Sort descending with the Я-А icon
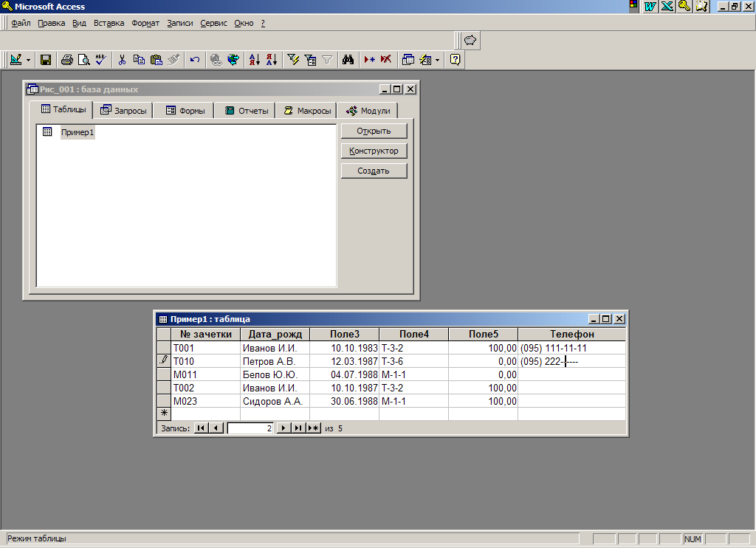The width and height of the screenshot is (756, 548). tap(272, 60)
